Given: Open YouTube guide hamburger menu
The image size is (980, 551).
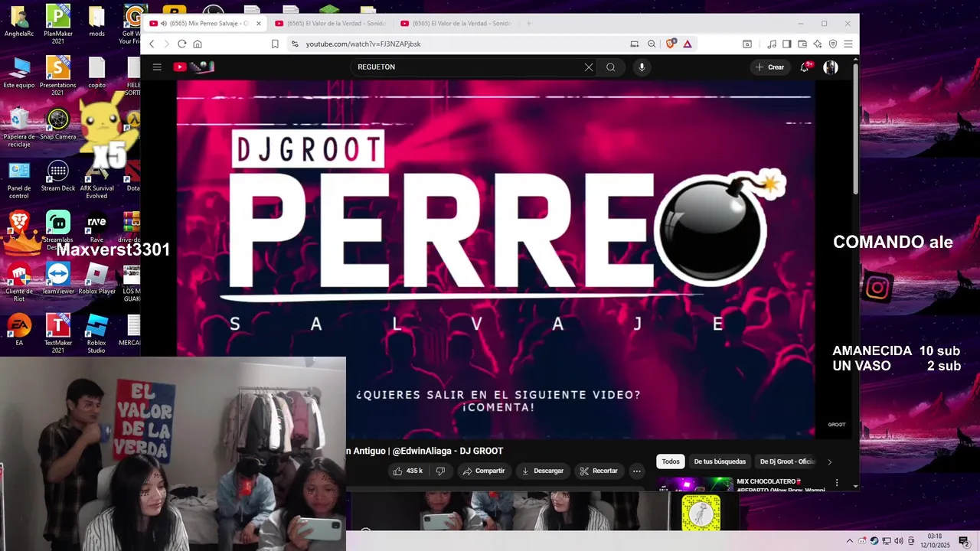Looking at the screenshot, I should [x=157, y=67].
